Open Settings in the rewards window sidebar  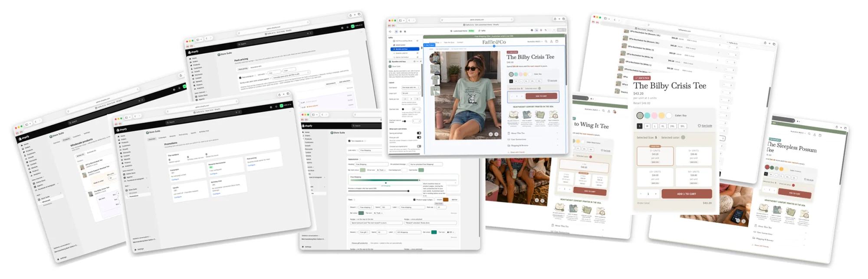coord(308,247)
